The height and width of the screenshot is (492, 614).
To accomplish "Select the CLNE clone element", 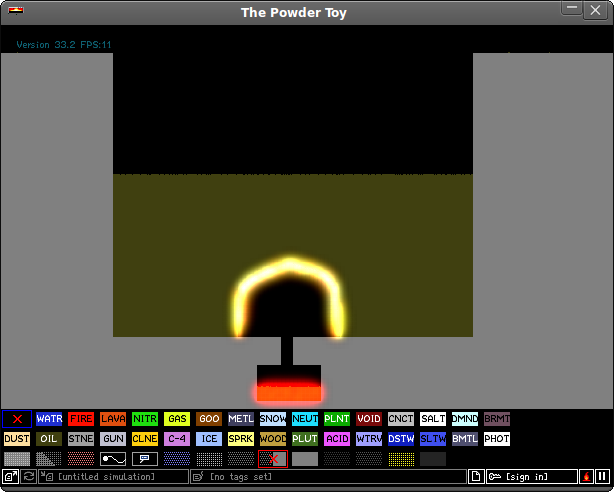I will tap(145, 439).
